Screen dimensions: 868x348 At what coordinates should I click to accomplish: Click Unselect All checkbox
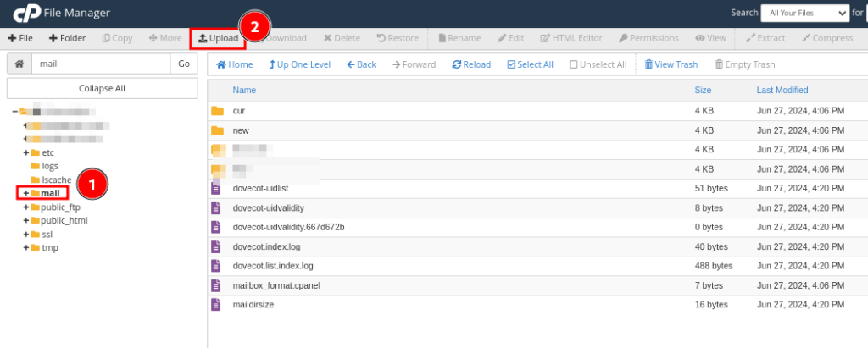pyautogui.click(x=598, y=64)
